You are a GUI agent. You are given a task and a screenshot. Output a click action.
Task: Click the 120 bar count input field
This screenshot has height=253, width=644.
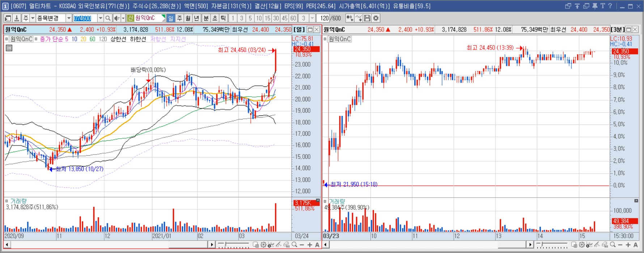click(x=323, y=18)
